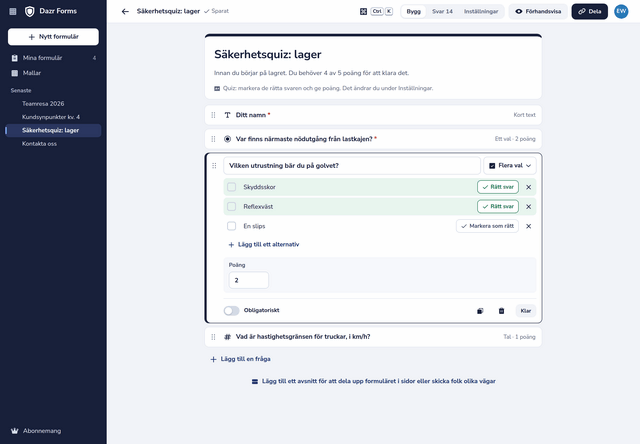640x444 pixels.
Task: Grab drag handle of the nödutgång question
Action: pos(213,139)
